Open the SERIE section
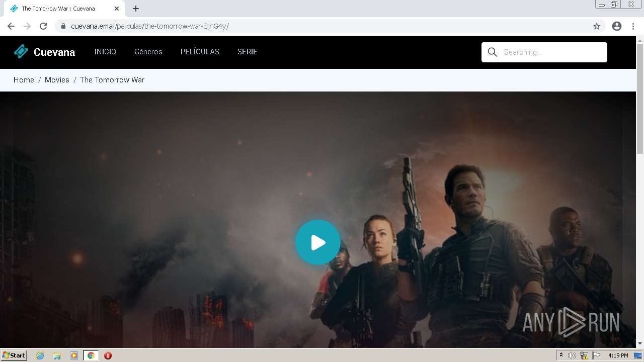 (248, 52)
